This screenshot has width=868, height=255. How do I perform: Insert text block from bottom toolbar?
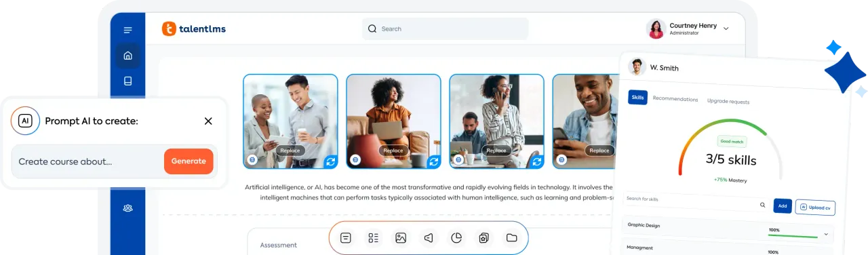[346, 238]
